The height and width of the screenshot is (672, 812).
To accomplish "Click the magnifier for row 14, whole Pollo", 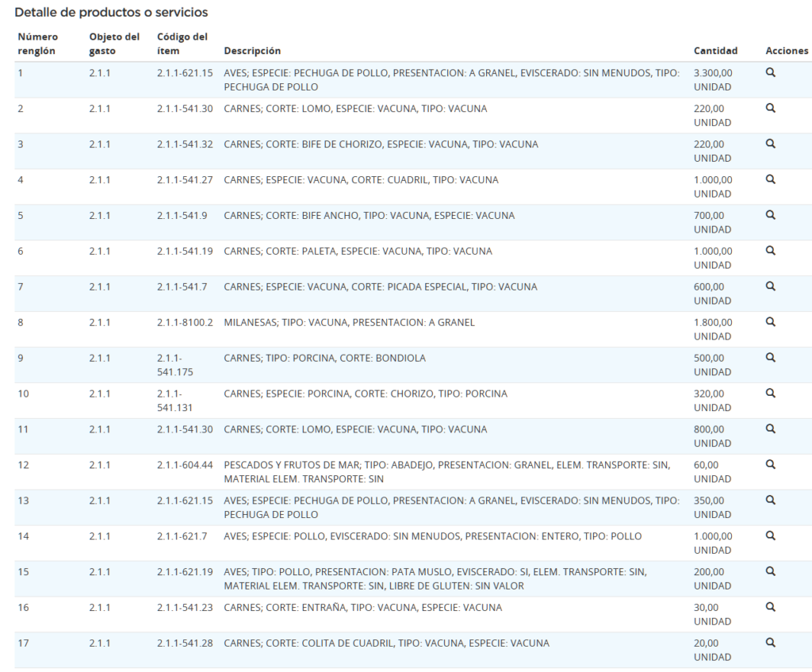I will (x=769, y=536).
